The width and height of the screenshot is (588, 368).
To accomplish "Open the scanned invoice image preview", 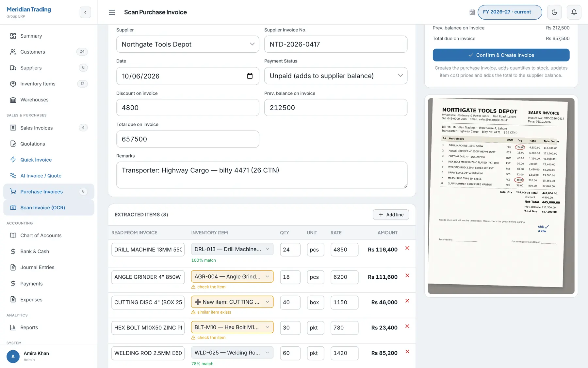I will (501, 196).
